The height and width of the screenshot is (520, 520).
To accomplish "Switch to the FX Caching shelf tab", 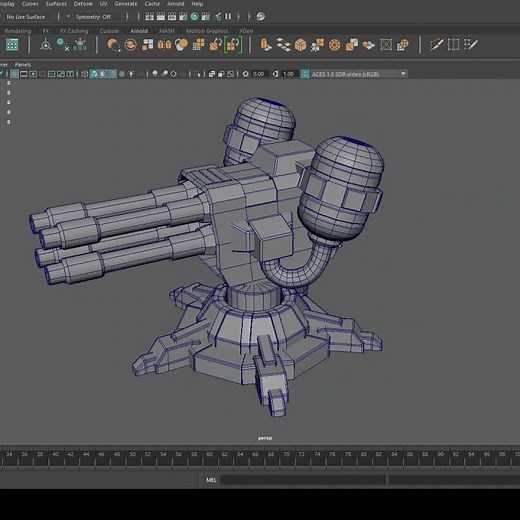I will point(74,31).
